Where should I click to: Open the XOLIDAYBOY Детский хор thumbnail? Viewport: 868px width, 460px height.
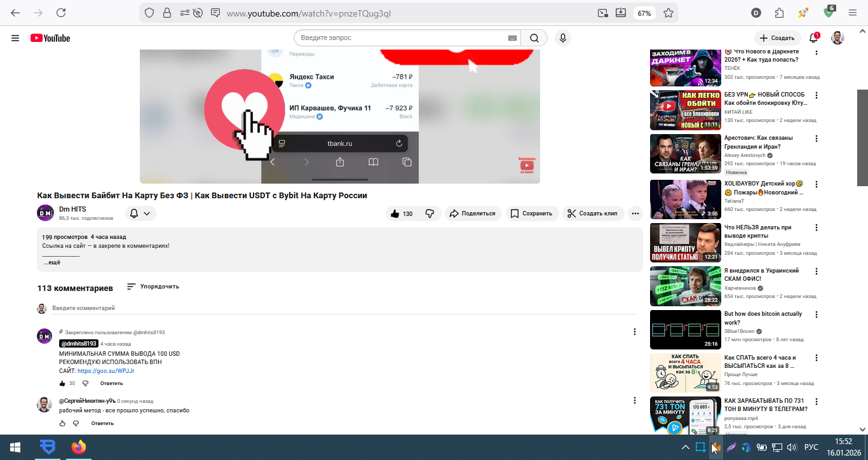click(685, 199)
